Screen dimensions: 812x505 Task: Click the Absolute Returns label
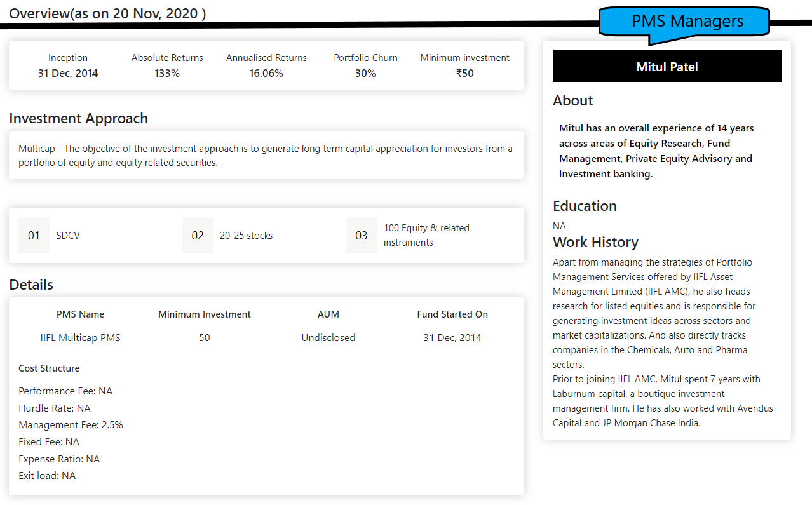(167, 58)
